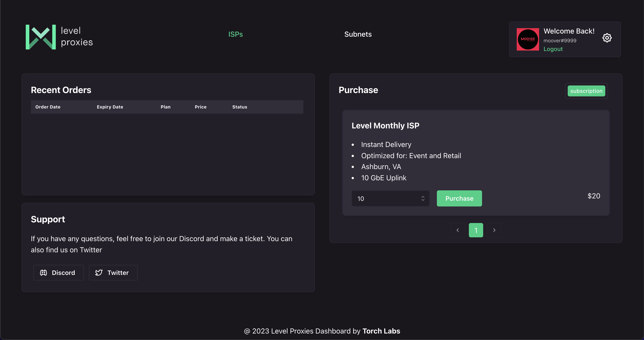Adjust quantity using the stepper arrows
644x340 pixels.
coord(423,198)
